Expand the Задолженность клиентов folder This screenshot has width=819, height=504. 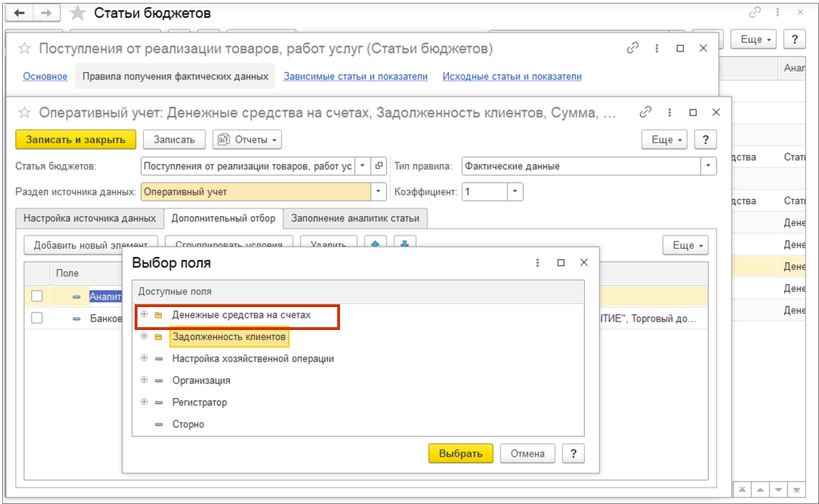[144, 336]
